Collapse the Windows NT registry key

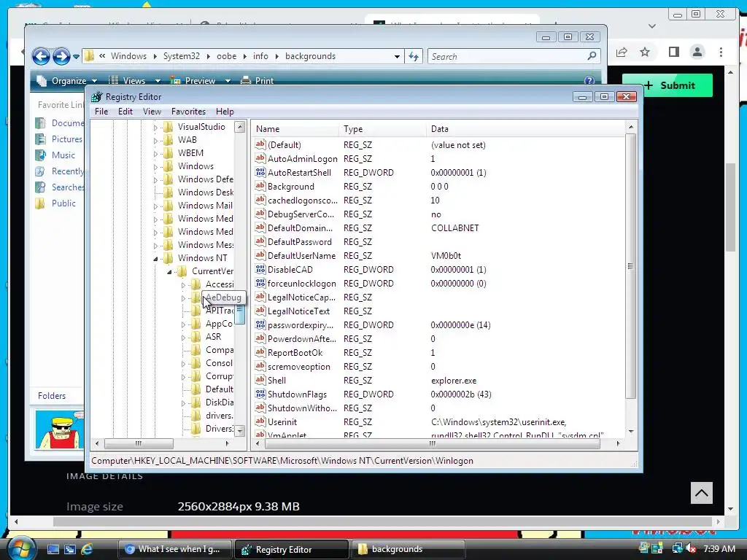[155, 259]
